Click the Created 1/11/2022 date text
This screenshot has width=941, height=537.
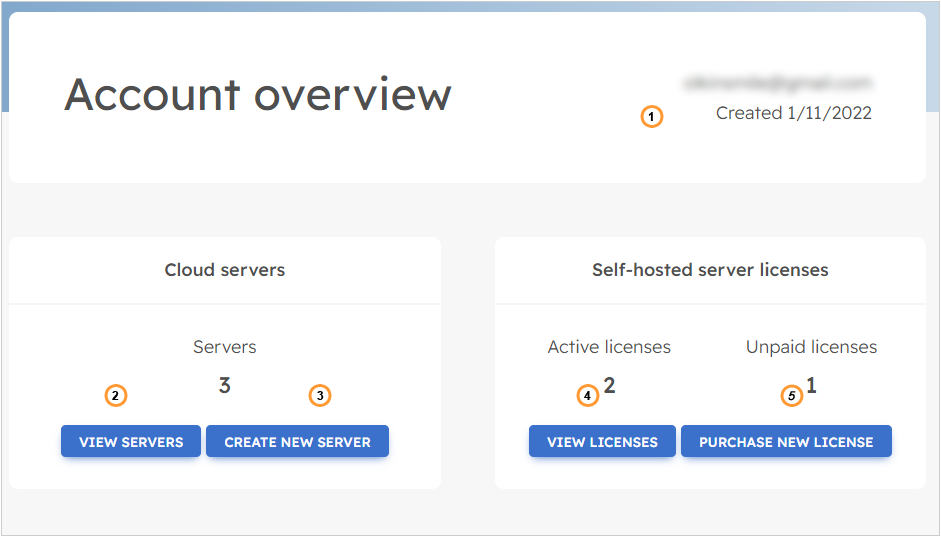(793, 113)
